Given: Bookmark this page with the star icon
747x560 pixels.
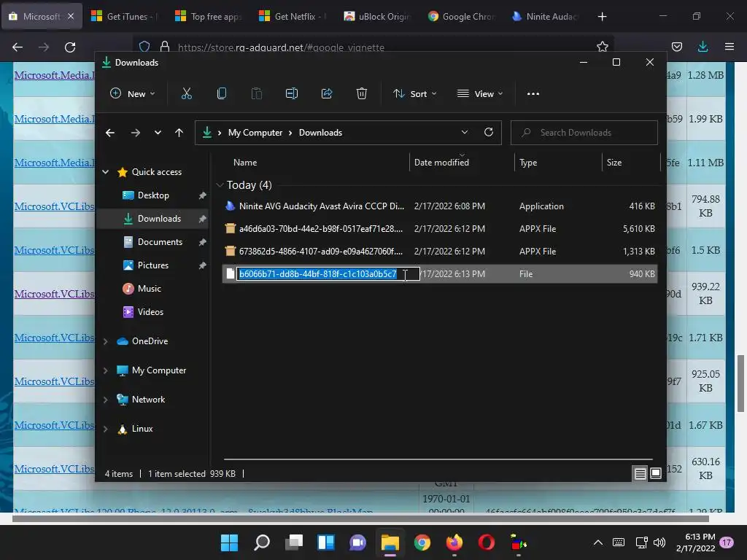Looking at the screenshot, I should 602,47.
